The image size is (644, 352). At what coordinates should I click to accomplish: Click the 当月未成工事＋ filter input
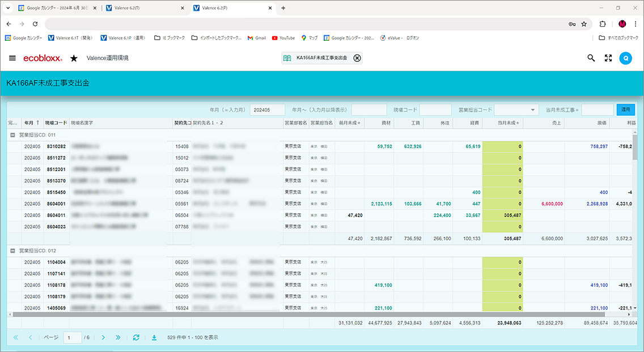[598, 109]
